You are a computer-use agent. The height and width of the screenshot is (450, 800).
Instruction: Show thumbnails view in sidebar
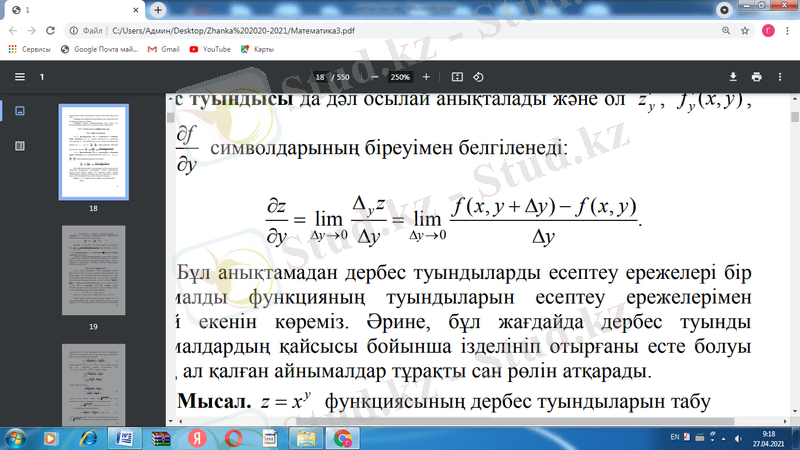click(20, 111)
